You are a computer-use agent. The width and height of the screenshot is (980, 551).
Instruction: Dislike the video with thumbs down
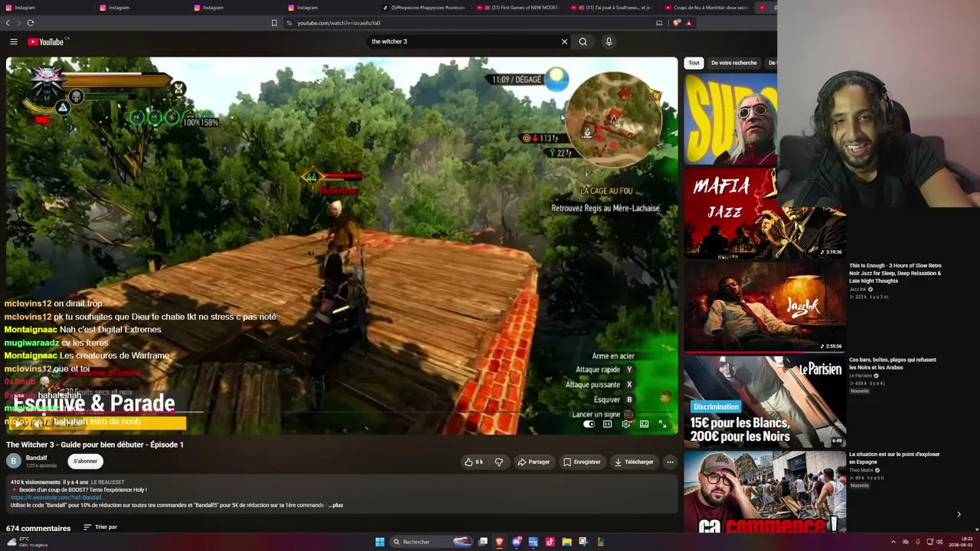tap(498, 461)
